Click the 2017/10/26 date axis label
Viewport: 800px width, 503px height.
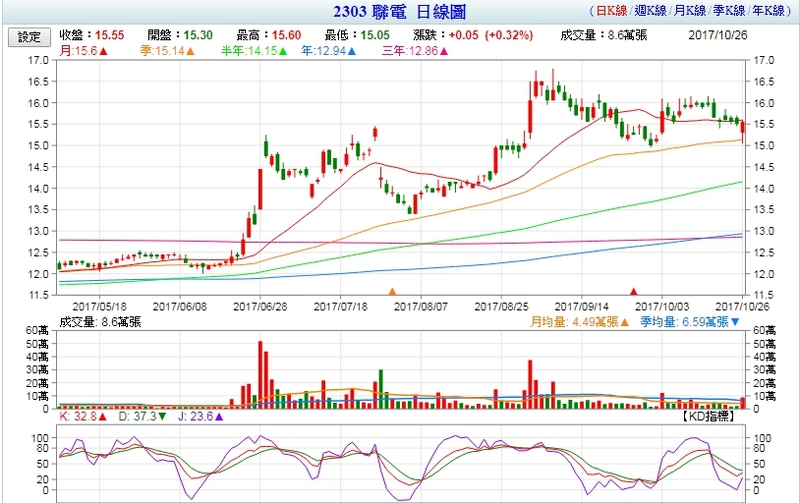click(742, 307)
